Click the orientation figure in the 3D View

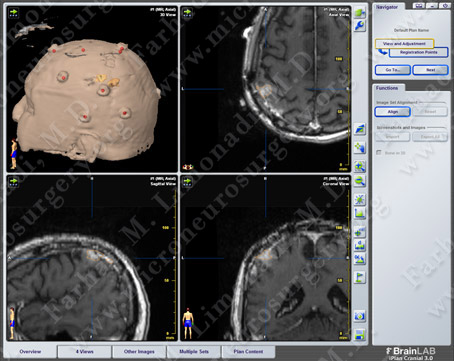pos(13,154)
